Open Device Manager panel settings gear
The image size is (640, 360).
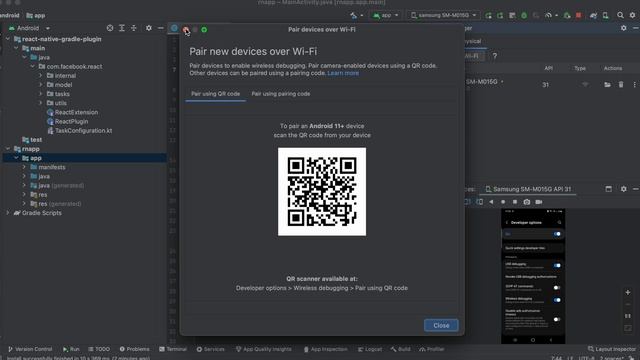click(x=623, y=28)
